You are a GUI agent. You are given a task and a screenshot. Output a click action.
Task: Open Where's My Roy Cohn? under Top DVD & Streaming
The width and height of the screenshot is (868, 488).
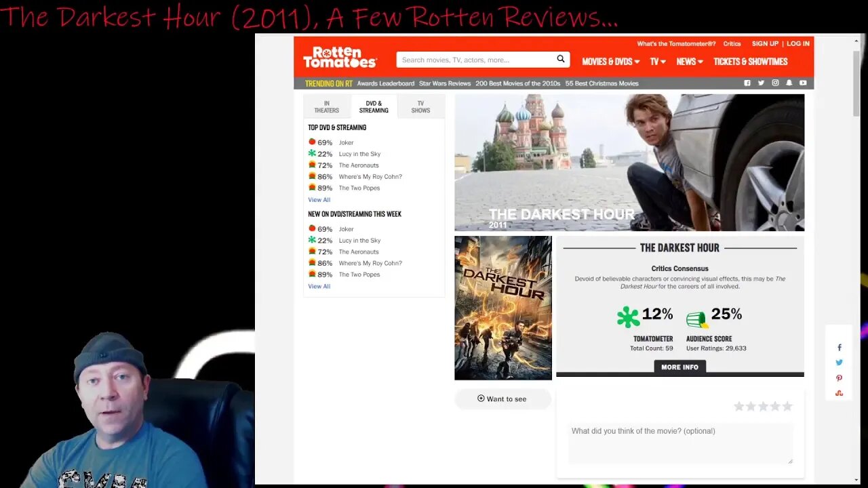click(x=370, y=177)
